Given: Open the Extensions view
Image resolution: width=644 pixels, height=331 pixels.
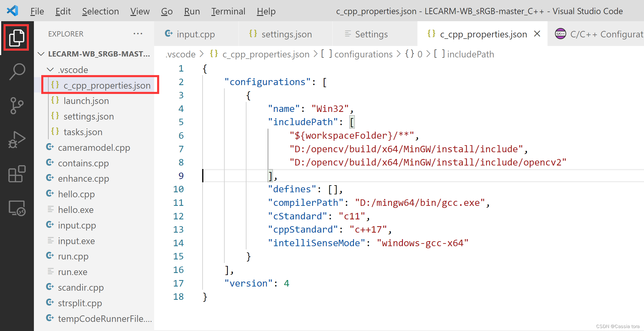Looking at the screenshot, I should 16,174.
